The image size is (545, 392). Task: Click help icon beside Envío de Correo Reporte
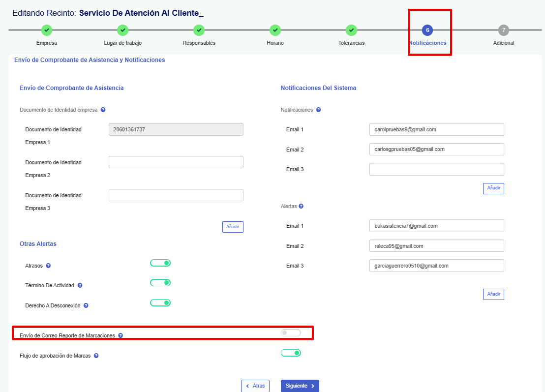coord(121,335)
